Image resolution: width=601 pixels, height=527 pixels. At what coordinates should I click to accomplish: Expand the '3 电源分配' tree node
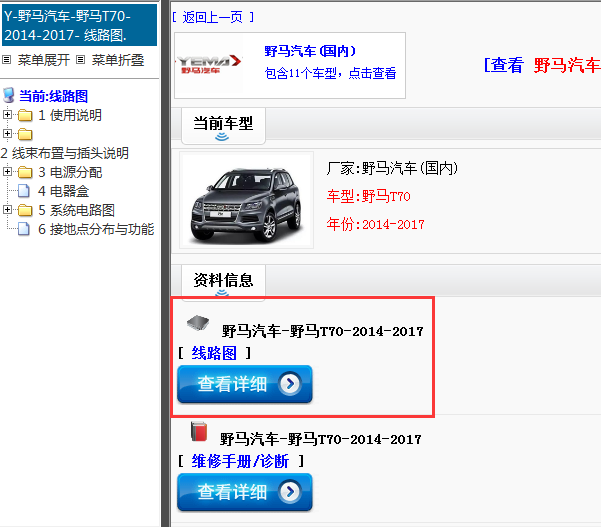7,172
